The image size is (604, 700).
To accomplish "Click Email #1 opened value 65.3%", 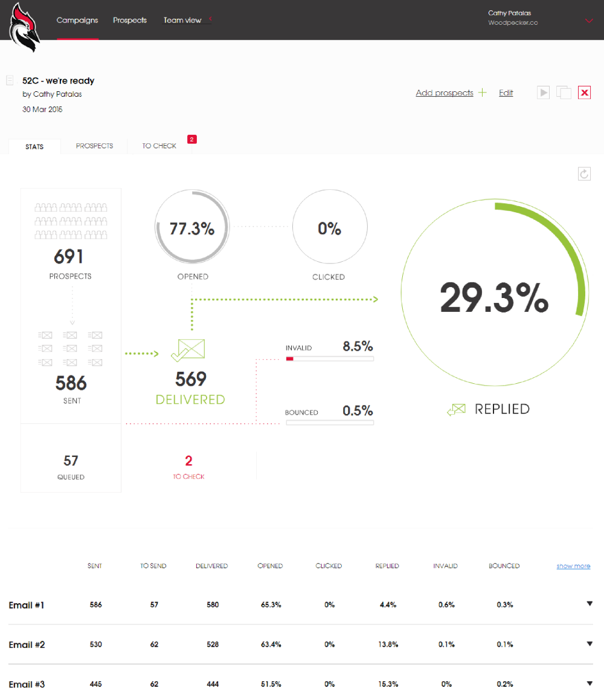I will point(271,604).
